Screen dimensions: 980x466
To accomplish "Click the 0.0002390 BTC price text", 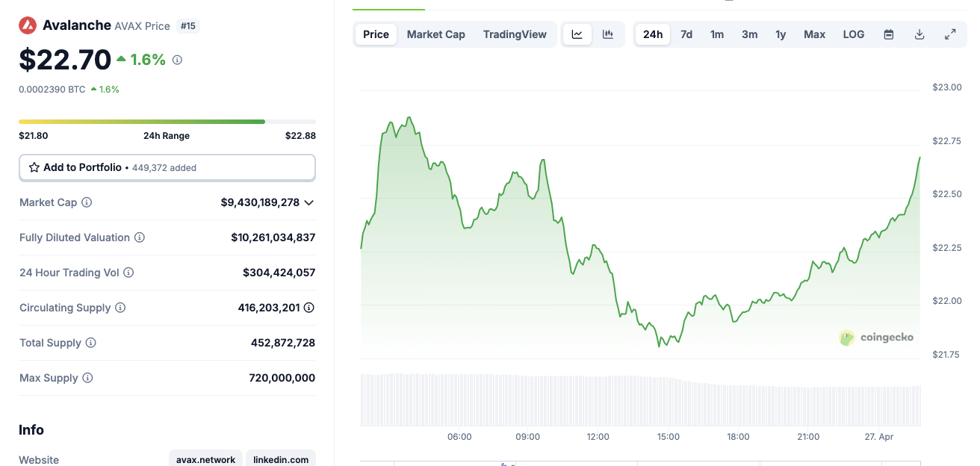I will point(52,89).
